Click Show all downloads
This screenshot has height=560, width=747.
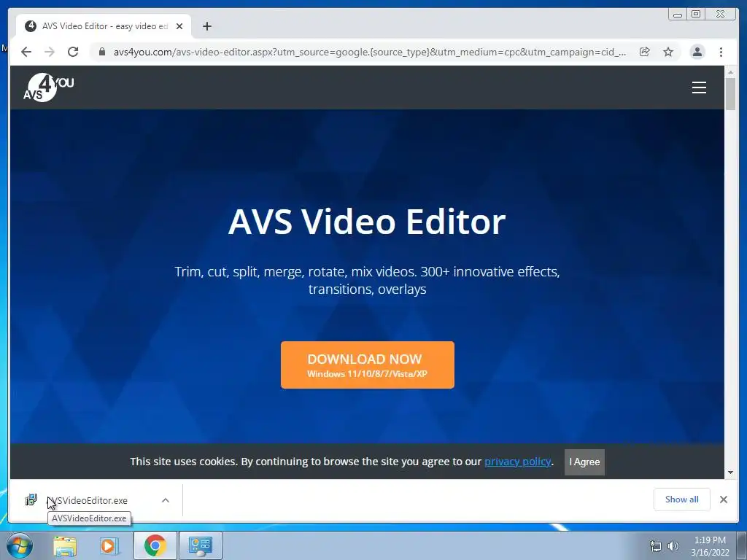[682, 499]
